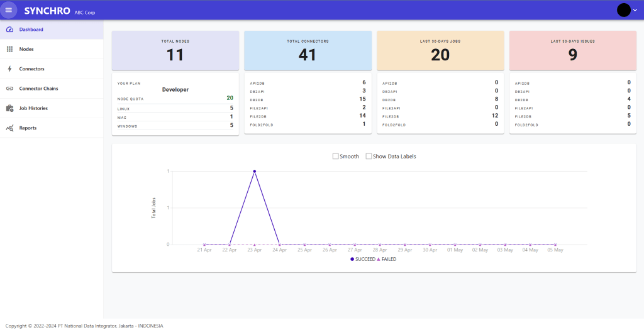
Task: Click FILE2DB count 14 under connectors
Action: tap(362, 116)
